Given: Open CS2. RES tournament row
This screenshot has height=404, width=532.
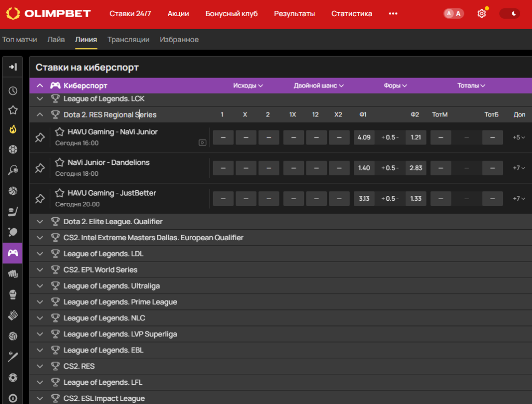Looking at the screenshot, I should tap(281, 367).
